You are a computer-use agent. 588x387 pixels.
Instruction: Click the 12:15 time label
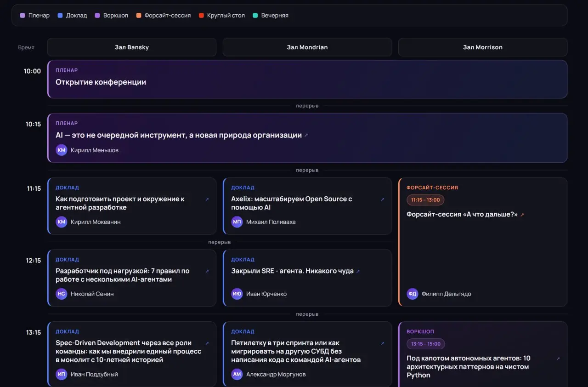click(33, 261)
